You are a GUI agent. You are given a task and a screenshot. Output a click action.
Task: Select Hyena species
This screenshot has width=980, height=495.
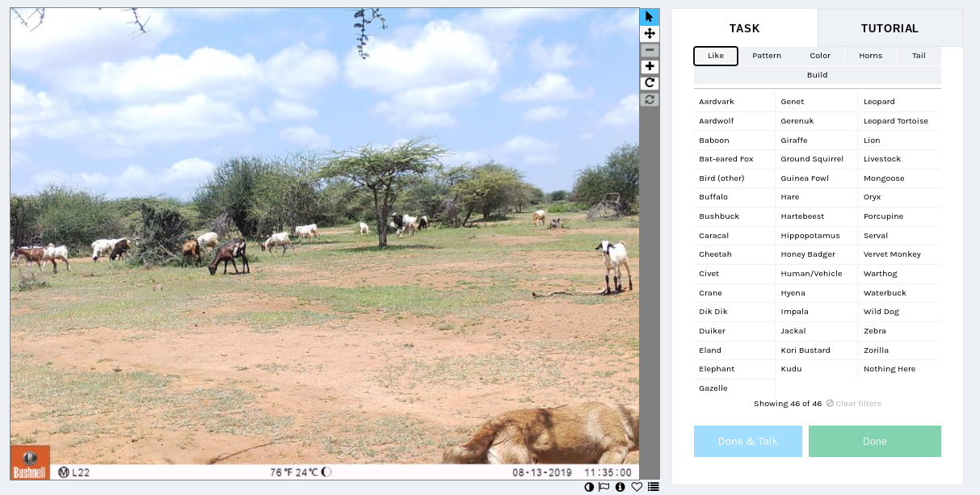pyautogui.click(x=816, y=293)
